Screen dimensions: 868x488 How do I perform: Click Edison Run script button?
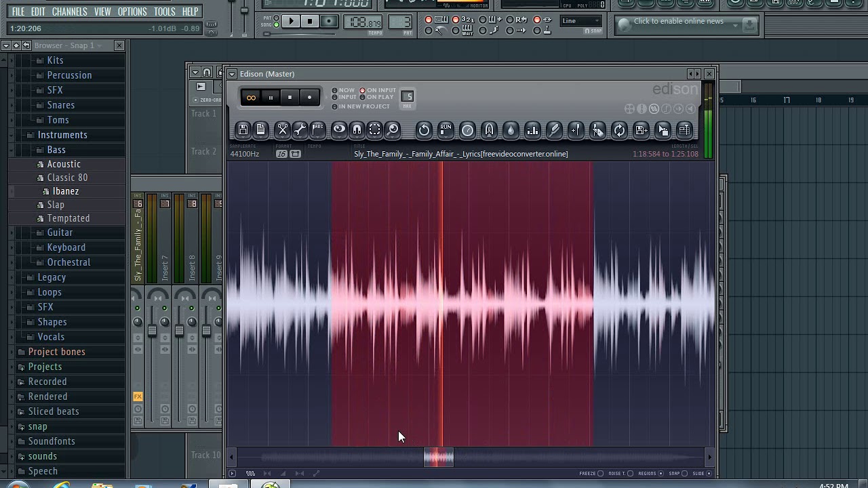tap(446, 129)
